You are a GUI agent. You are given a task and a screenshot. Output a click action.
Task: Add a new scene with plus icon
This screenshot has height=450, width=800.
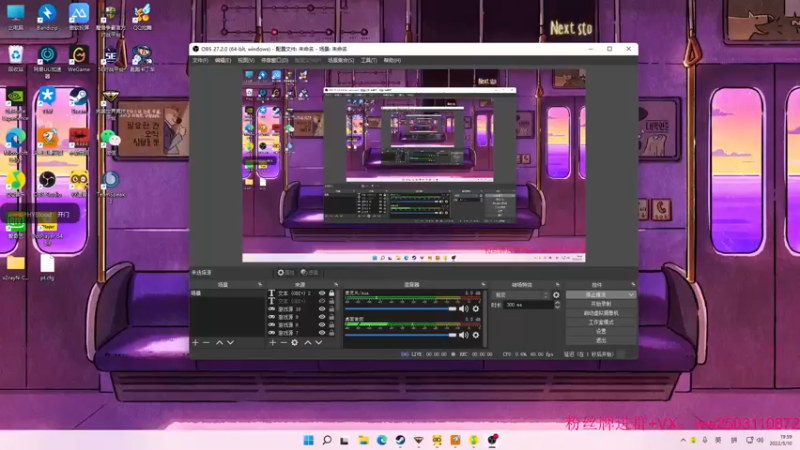pos(195,342)
